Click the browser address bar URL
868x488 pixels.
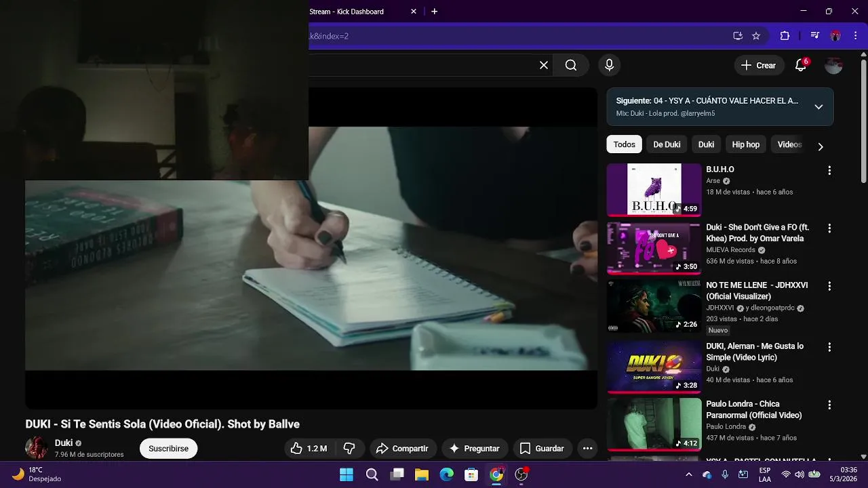329,36
